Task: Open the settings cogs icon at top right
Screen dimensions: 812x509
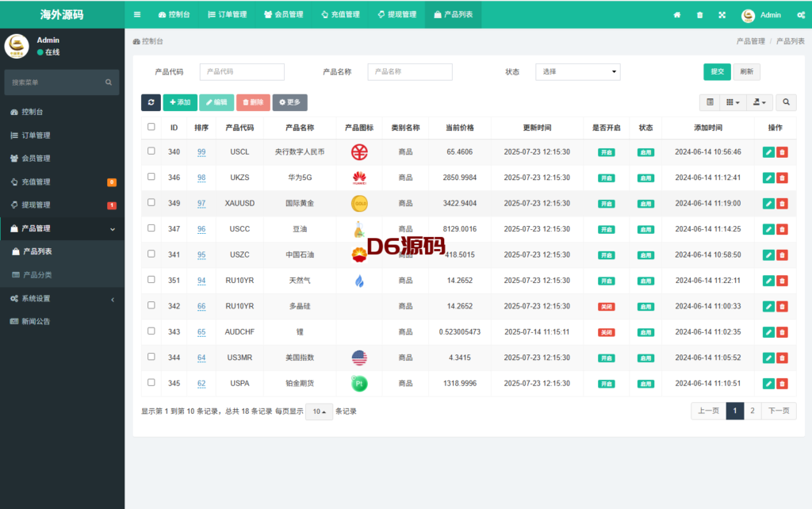Action: [x=800, y=14]
